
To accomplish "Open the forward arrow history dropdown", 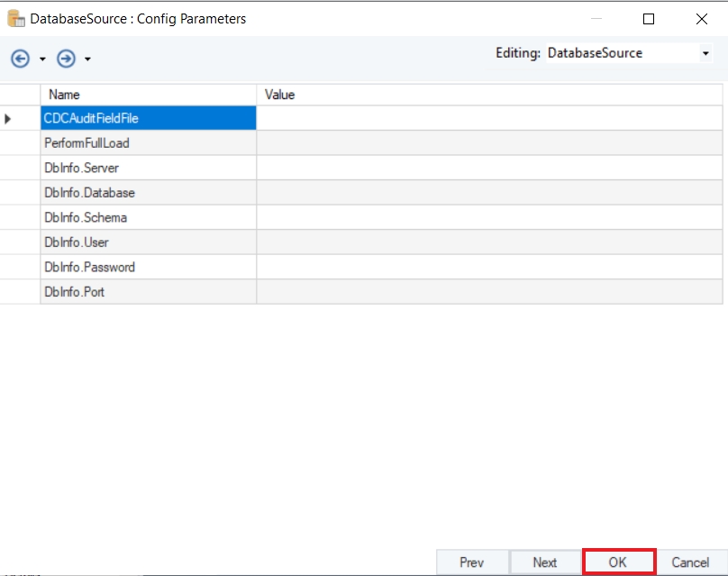I will (x=87, y=59).
